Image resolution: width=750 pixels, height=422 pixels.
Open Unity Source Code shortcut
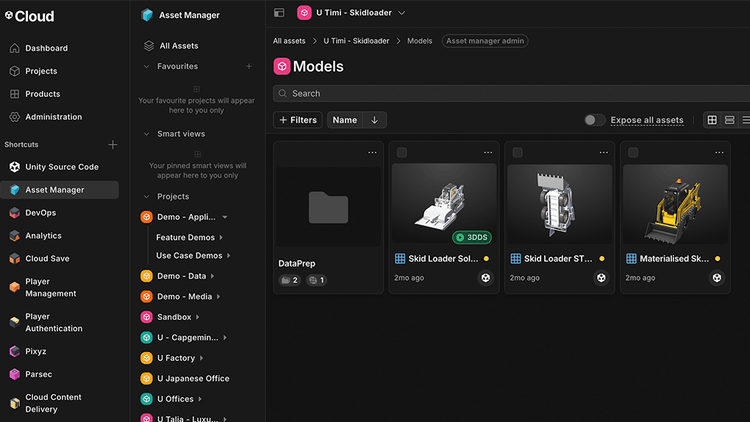(60, 167)
